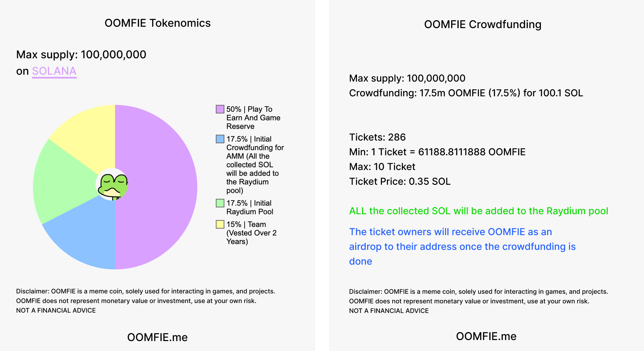Image resolution: width=644 pixels, height=351 pixels.
Task: Click the purple half of the pie chart
Action: (158, 187)
